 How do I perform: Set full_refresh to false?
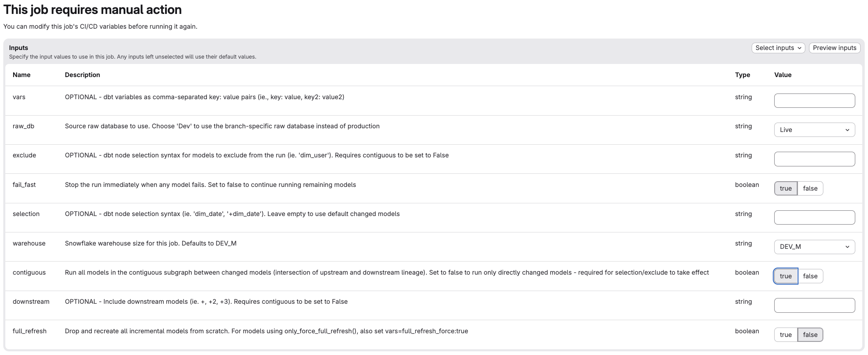(810, 335)
